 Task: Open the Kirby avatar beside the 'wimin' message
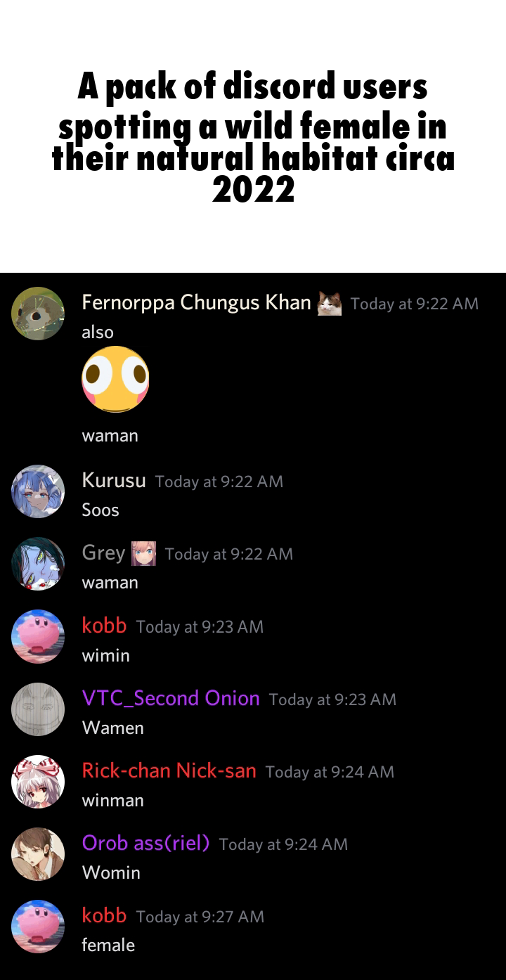point(38,636)
